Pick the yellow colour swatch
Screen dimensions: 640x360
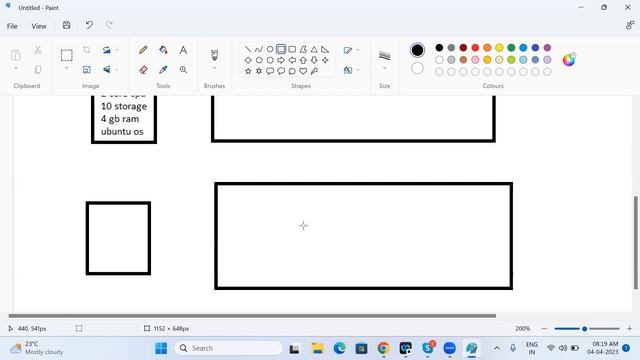tap(499, 48)
